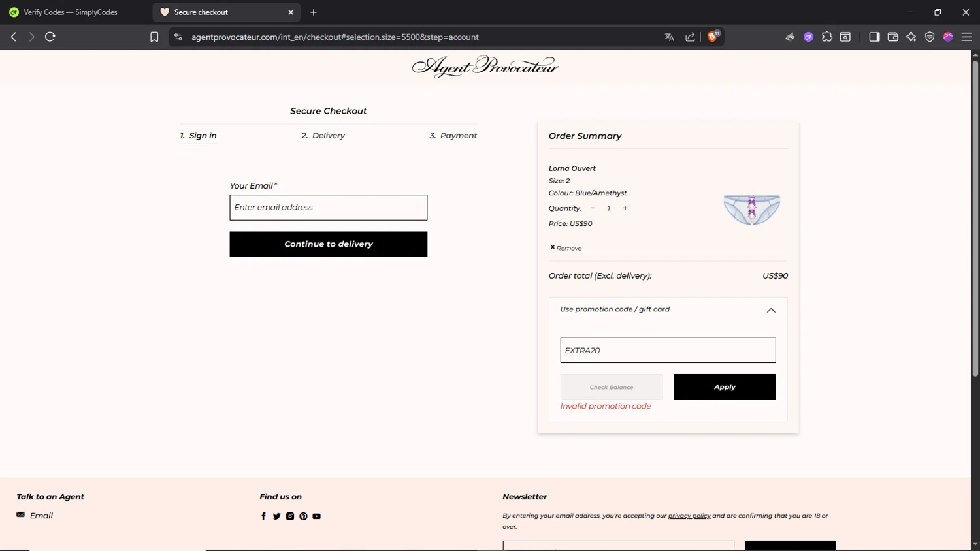The height and width of the screenshot is (551, 980).
Task: Click Check Balance button
Action: [612, 387]
